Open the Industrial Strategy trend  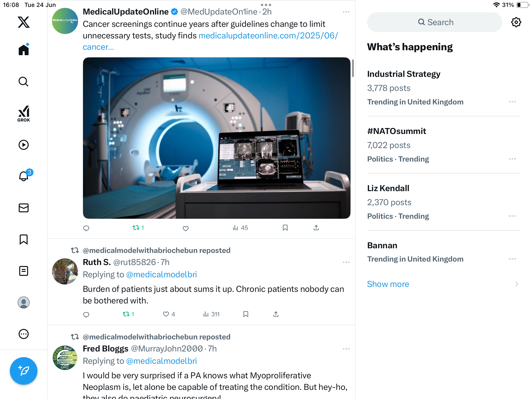tap(404, 74)
